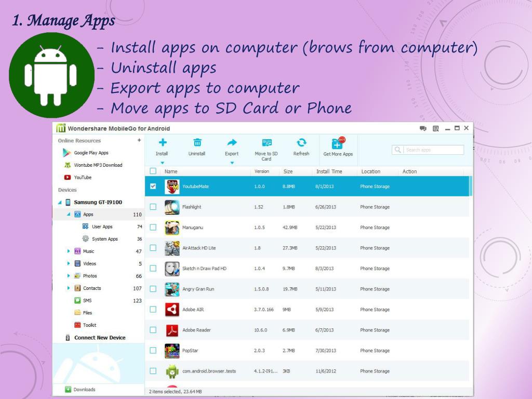Add online resource with plus button
532x399 pixels.
point(139,140)
